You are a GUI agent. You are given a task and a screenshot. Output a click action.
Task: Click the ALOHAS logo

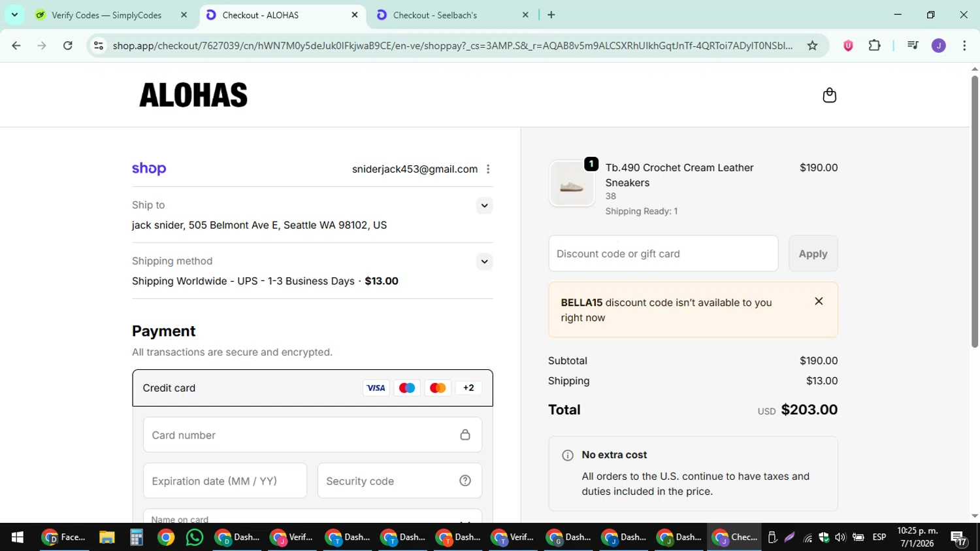coord(193,95)
